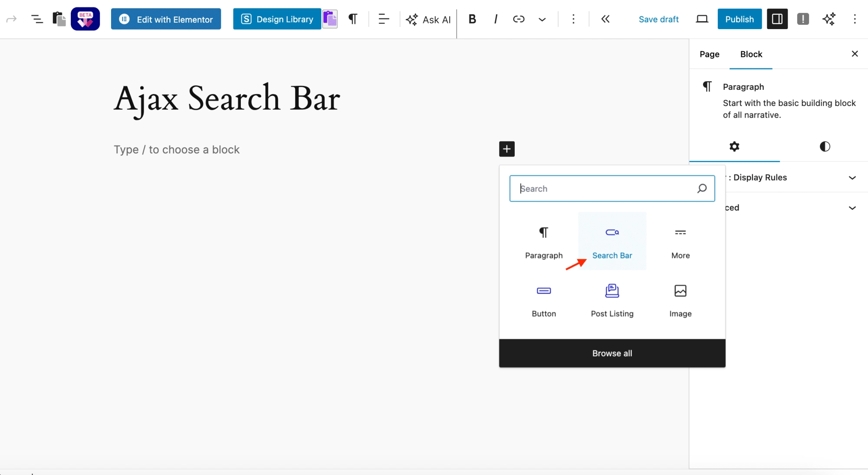The height and width of the screenshot is (475, 868).
Task: Switch to the Styles appearance tab
Action: coord(825,147)
